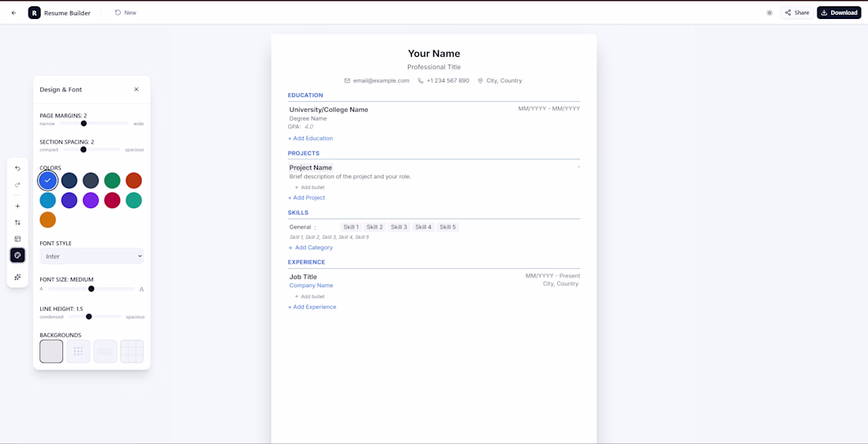The height and width of the screenshot is (444, 868).
Task: Select the Skill 1 tag
Action: (351, 226)
